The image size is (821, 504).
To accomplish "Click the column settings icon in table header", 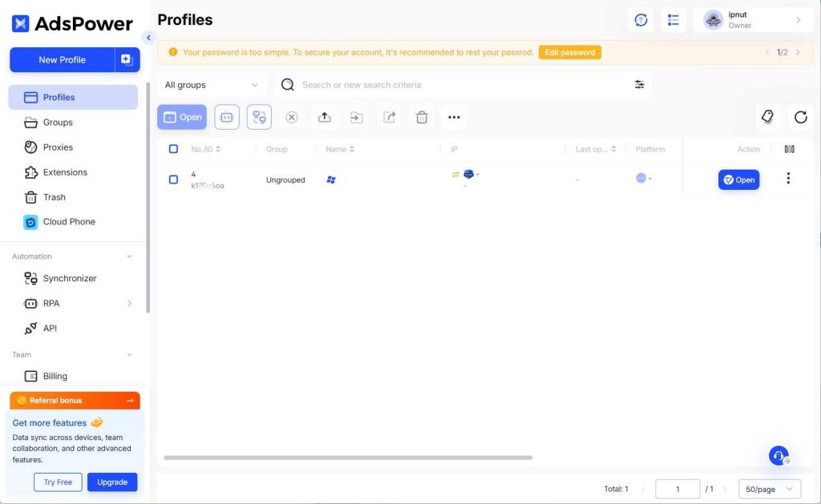I will tap(789, 149).
